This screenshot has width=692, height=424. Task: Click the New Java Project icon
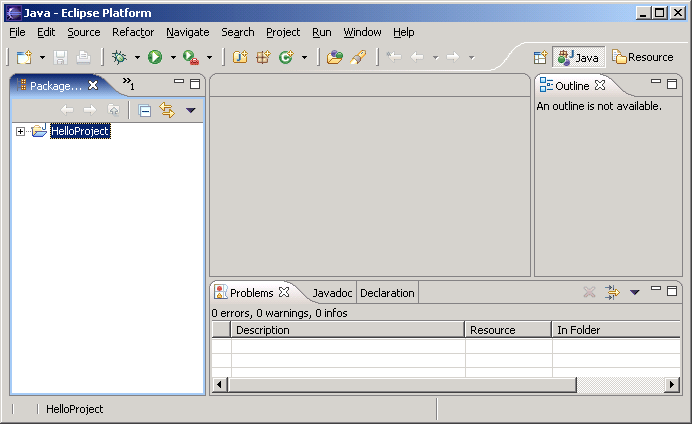click(x=240, y=57)
